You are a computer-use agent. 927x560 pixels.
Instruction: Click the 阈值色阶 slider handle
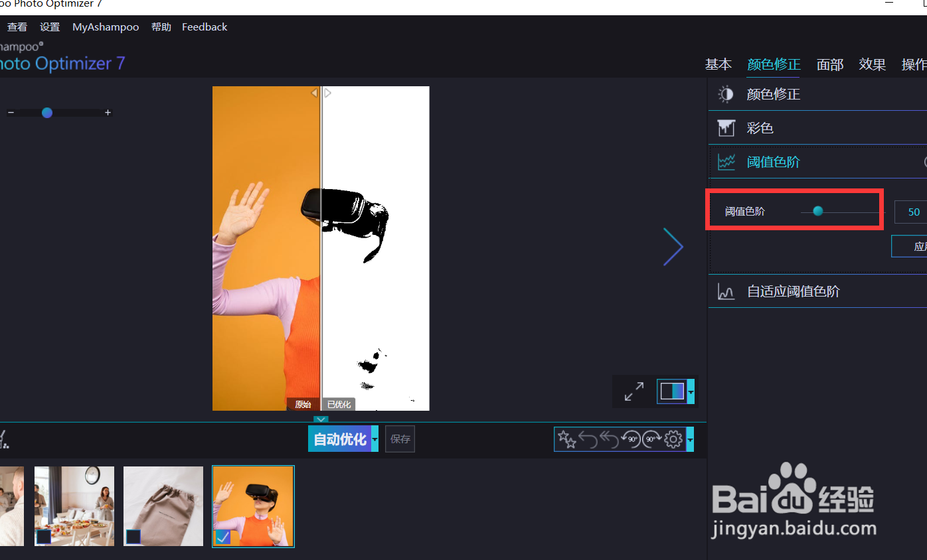818,211
